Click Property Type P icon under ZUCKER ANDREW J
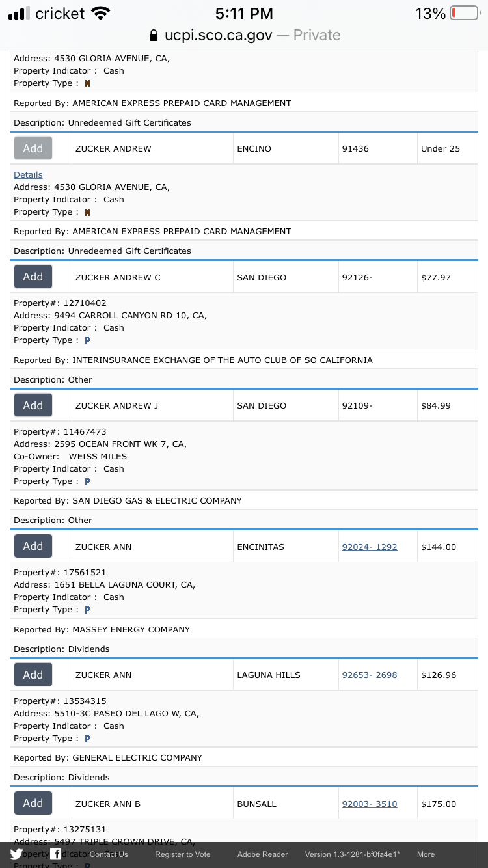Screen dimensions: 488x868 point(87,481)
